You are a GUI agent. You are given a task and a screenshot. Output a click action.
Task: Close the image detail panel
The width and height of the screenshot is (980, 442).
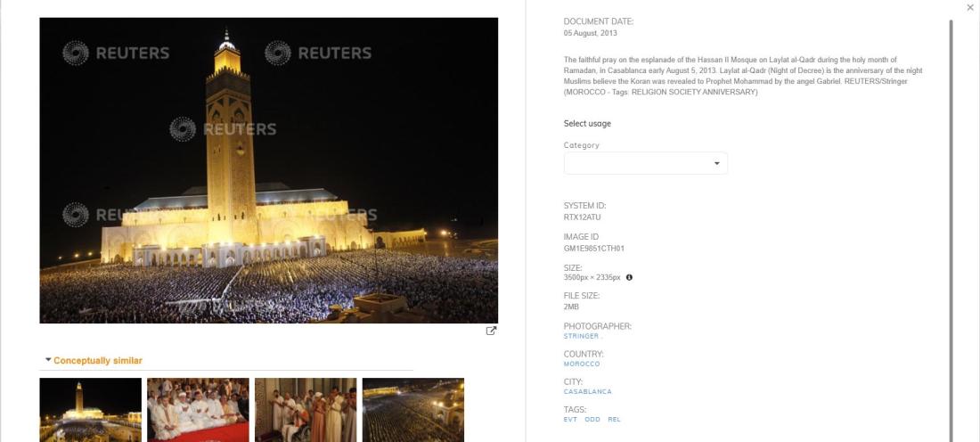coord(970,7)
